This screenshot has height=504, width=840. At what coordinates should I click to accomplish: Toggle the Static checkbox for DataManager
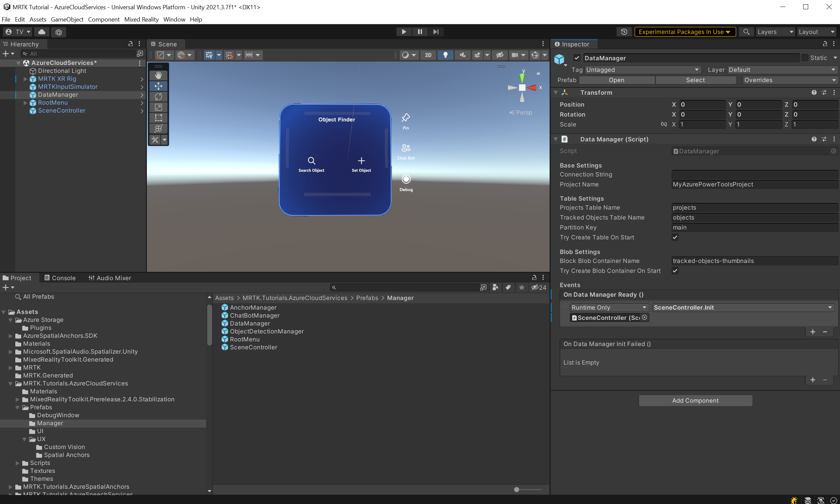tap(805, 58)
